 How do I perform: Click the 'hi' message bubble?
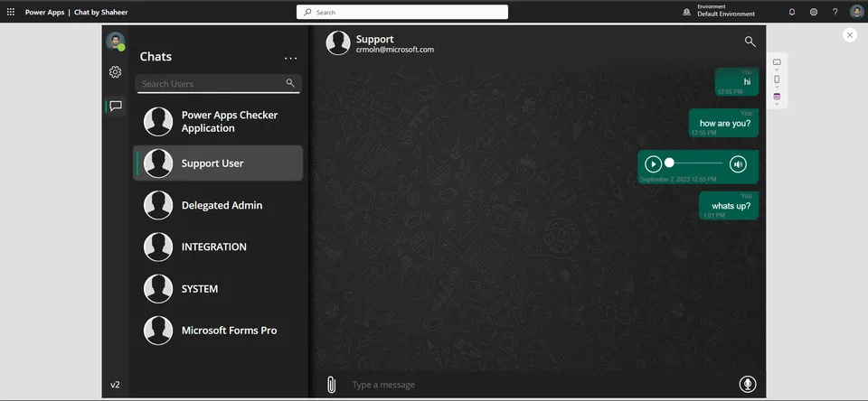click(x=736, y=82)
